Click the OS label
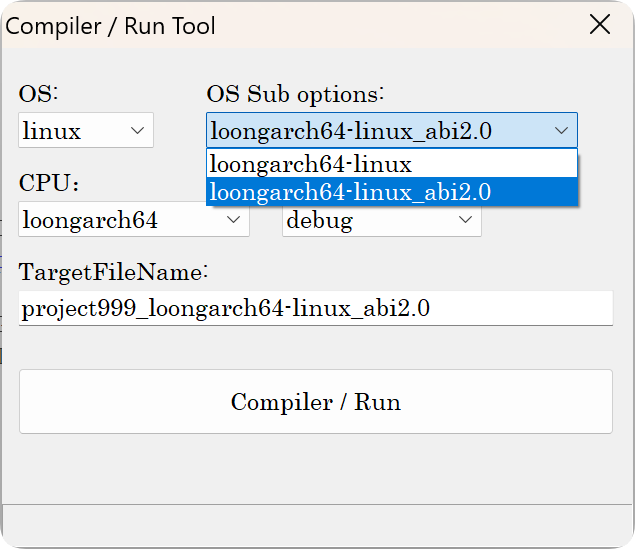635x549 pixels. (39, 95)
